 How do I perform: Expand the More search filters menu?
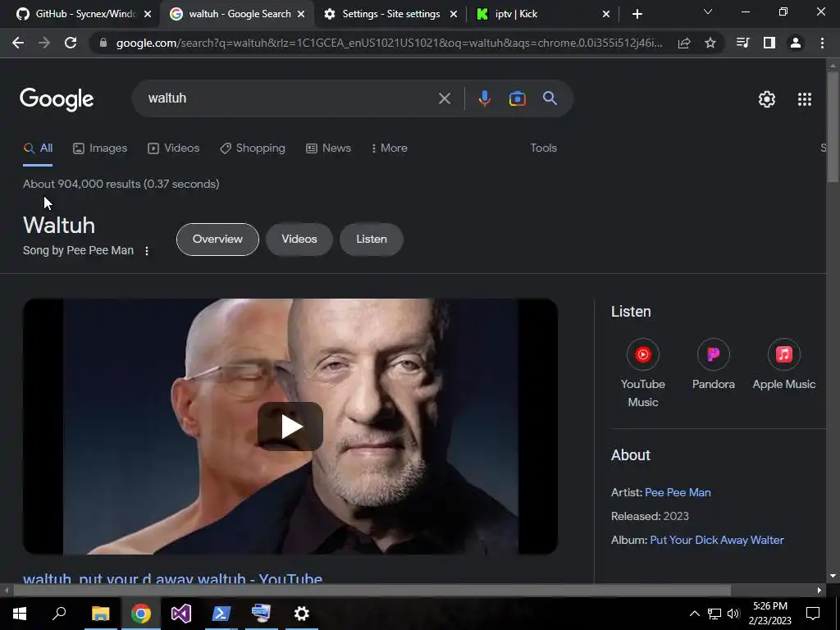pos(389,148)
